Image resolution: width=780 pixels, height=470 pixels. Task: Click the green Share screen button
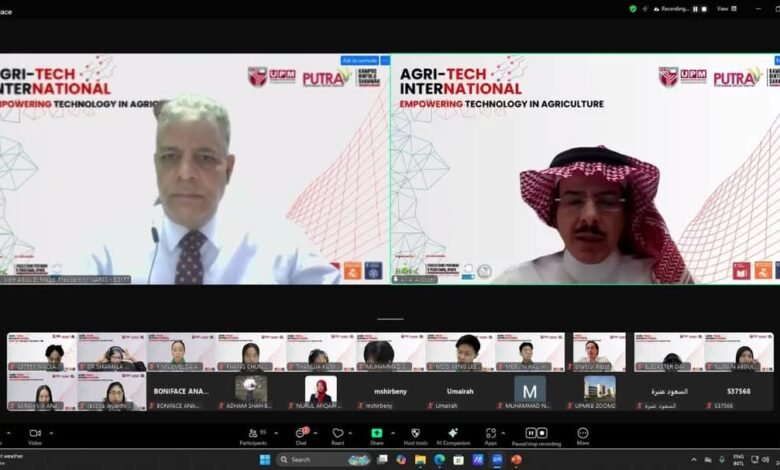tap(377, 436)
